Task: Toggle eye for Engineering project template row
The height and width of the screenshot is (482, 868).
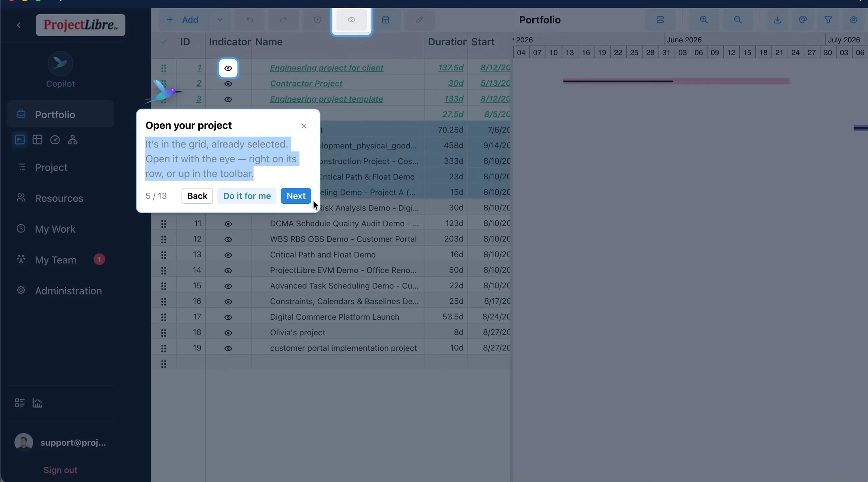Action: tap(228, 99)
